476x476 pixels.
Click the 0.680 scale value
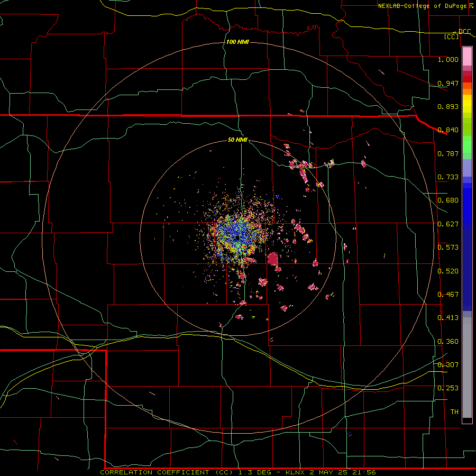[448, 200]
